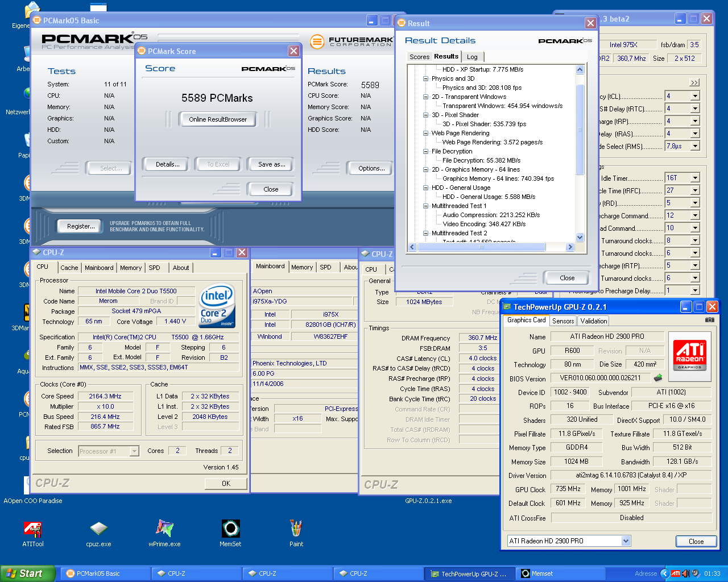The width and height of the screenshot is (728, 582).
Task: Click the GPU-Z screenshot camera icon
Action: coord(709,320)
